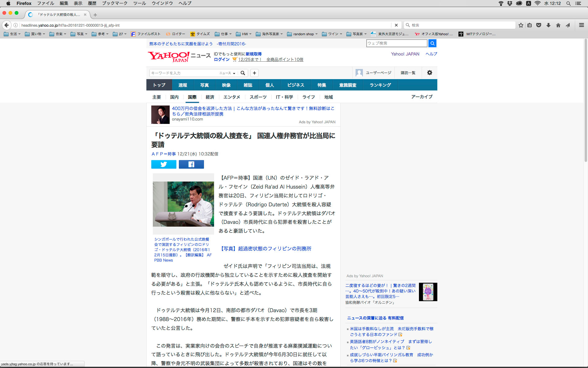Viewport: 588px width, 368px height.
Task: Switch to the ランキング tab
Action: (380, 85)
